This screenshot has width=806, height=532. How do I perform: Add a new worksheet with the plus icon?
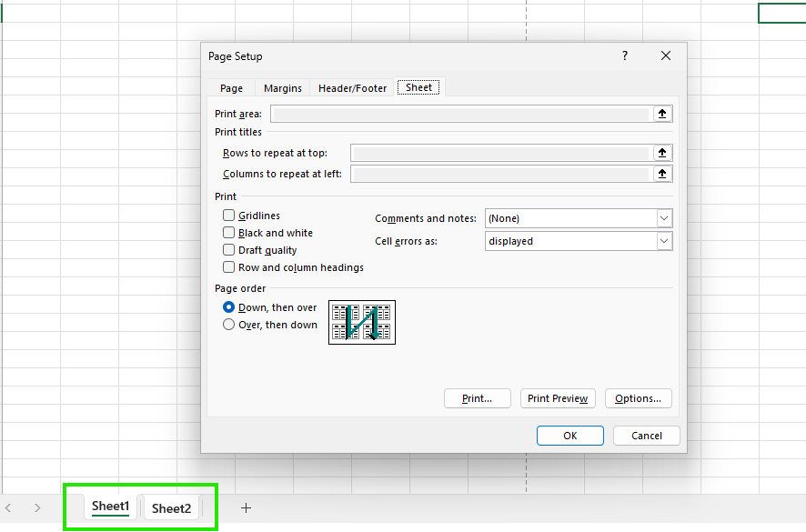tap(245, 507)
